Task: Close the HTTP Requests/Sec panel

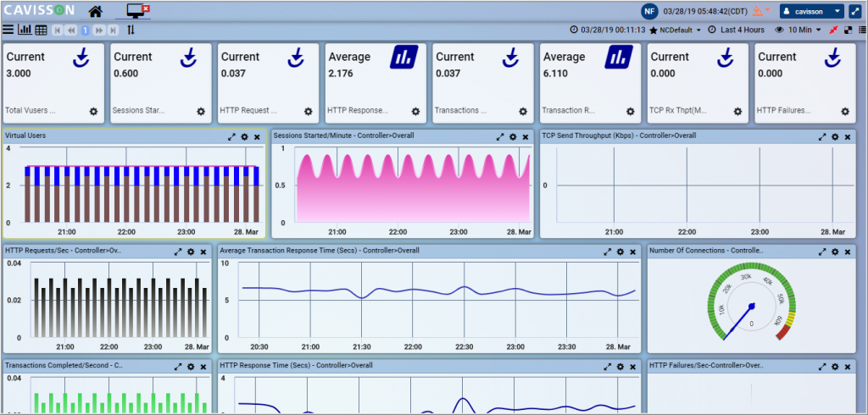Action: tap(203, 252)
